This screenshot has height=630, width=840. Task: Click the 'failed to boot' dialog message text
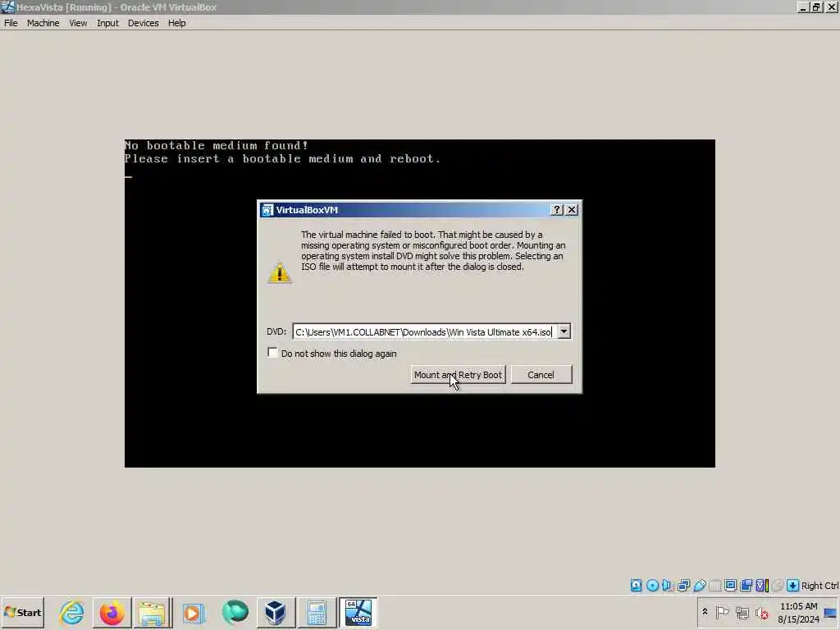click(433, 251)
